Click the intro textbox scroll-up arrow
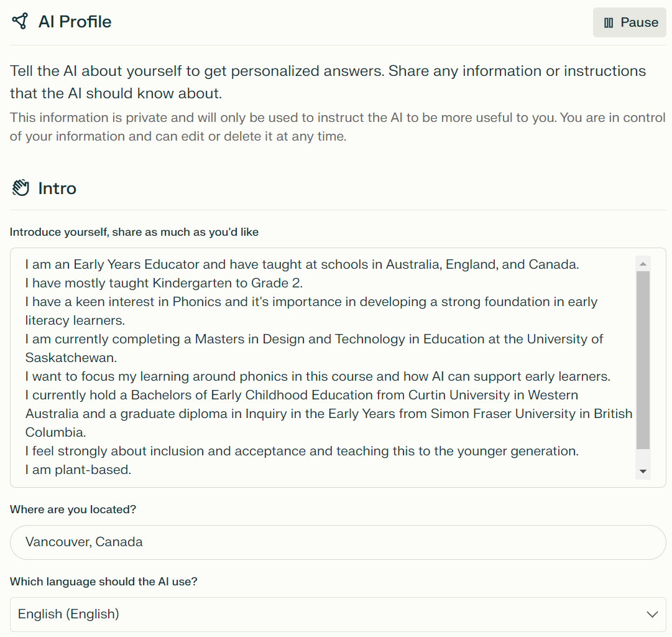Screen dimensions: 672x637 click(643, 264)
